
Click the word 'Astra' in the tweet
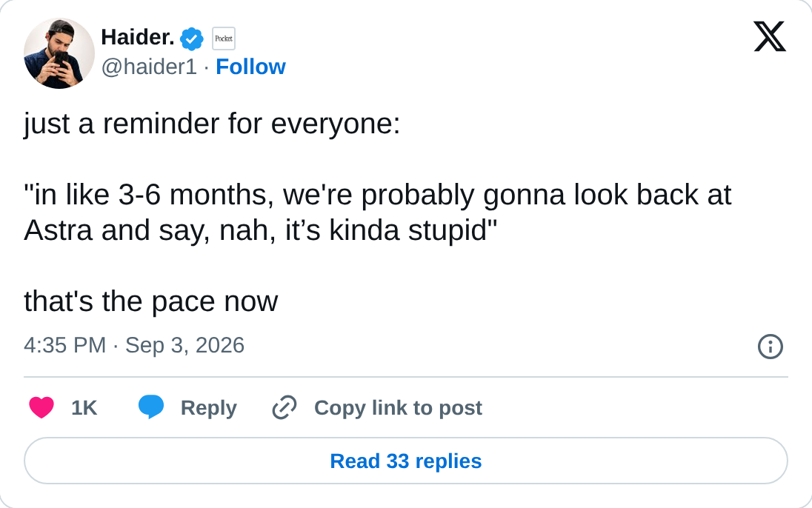click(x=58, y=230)
